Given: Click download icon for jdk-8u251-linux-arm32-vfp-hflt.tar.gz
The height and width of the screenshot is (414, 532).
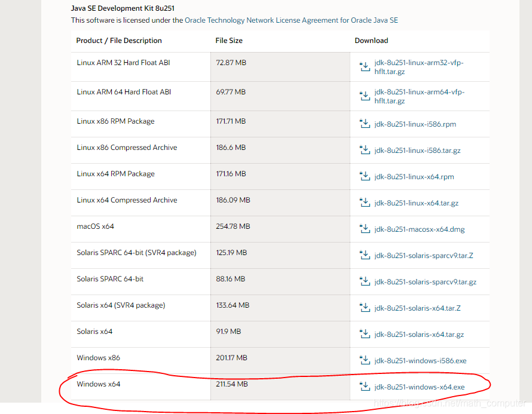Looking at the screenshot, I should pos(365,66).
